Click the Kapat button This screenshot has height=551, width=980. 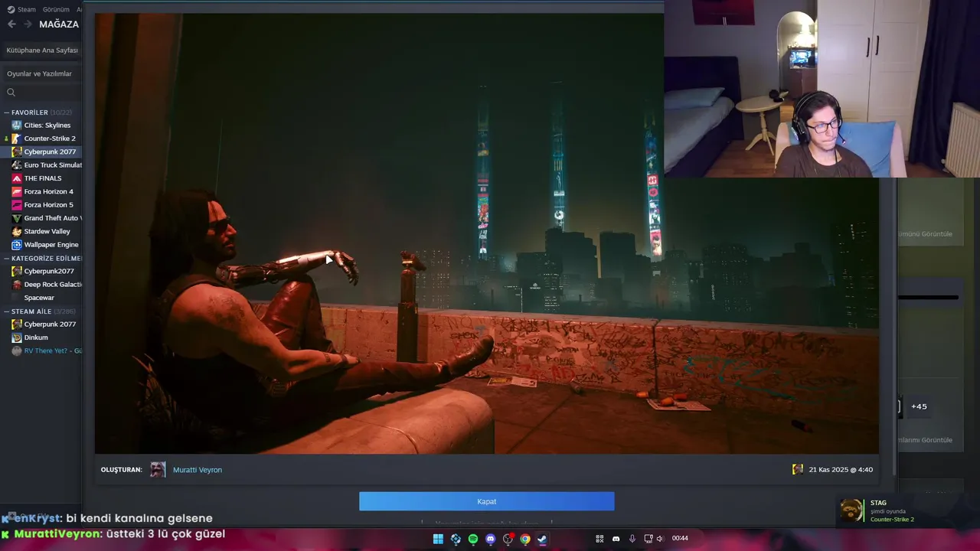pos(486,501)
